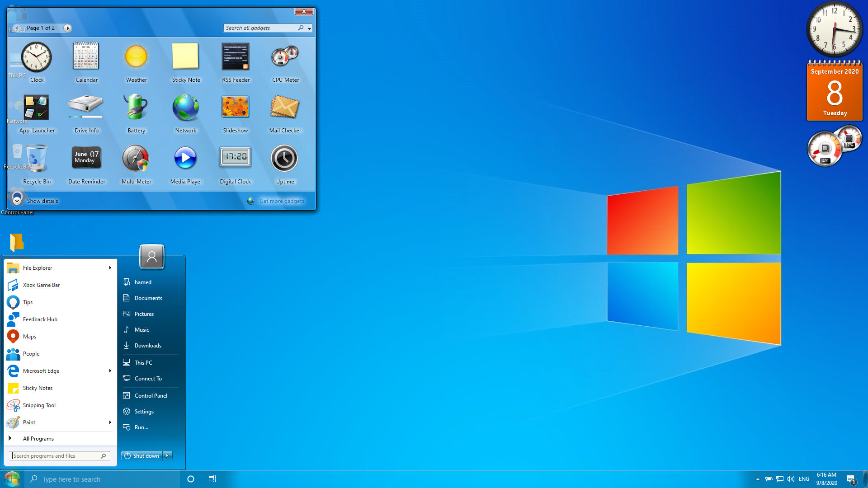The width and height of the screenshot is (868, 488).
Task: Click the Get more gadgets link
Action: coord(282,201)
